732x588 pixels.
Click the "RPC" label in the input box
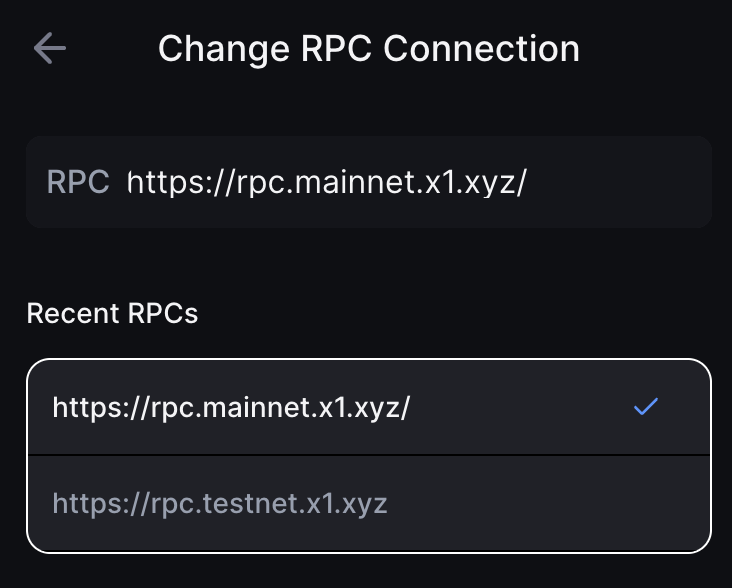pyautogui.click(x=78, y=182)
